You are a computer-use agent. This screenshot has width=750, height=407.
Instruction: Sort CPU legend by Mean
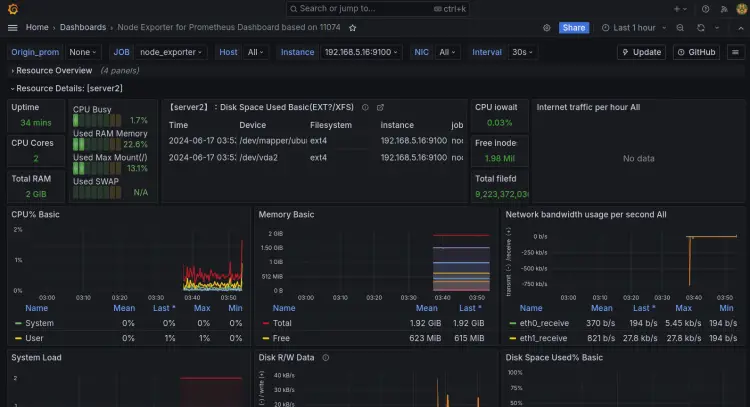[124, 308]
